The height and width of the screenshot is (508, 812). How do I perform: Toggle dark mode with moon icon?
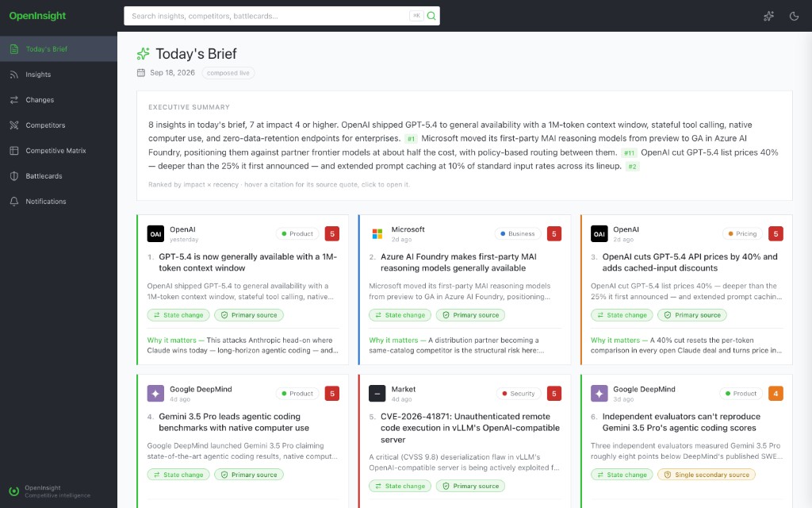794,16
